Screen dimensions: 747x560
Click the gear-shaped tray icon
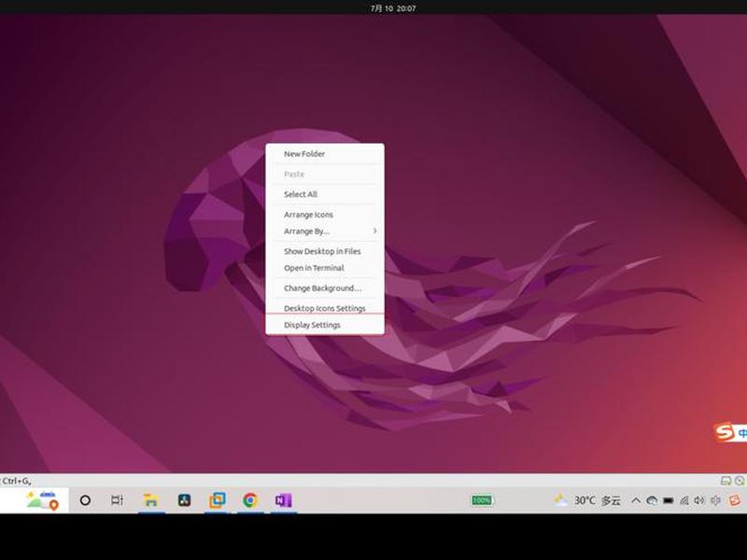(x=715, y=500)
